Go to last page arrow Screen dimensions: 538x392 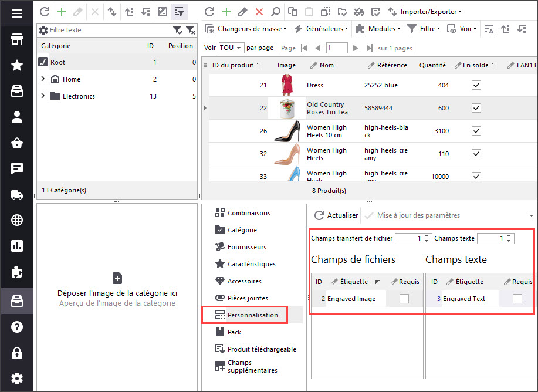click(369, 48)
